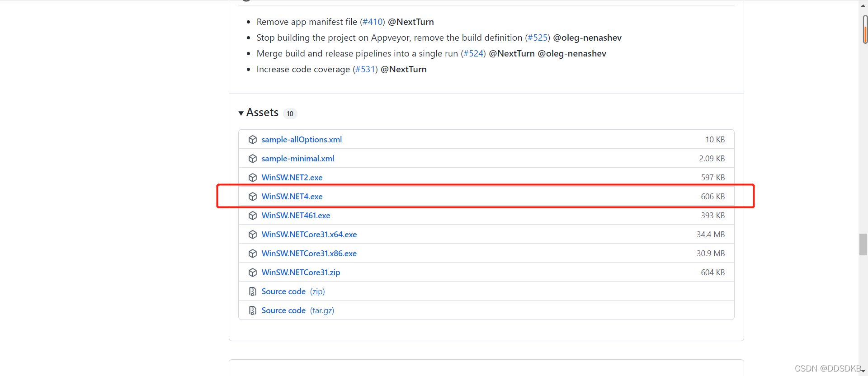Open pull request #524 link
Viewport: 868px width, 376px height.
pyautogui.click(x=473, y=53)
